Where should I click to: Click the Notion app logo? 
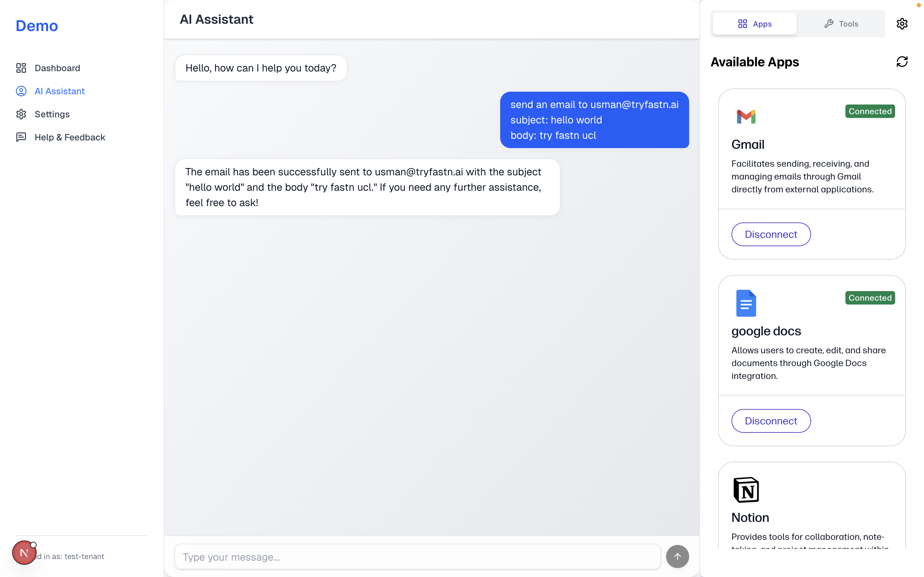click(x=746, y=489)
